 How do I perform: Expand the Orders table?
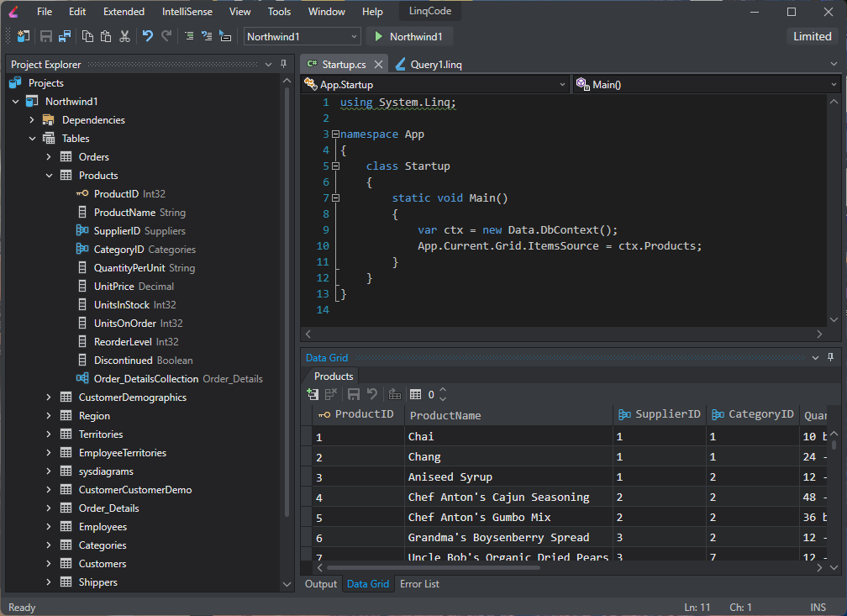(49, 156)
